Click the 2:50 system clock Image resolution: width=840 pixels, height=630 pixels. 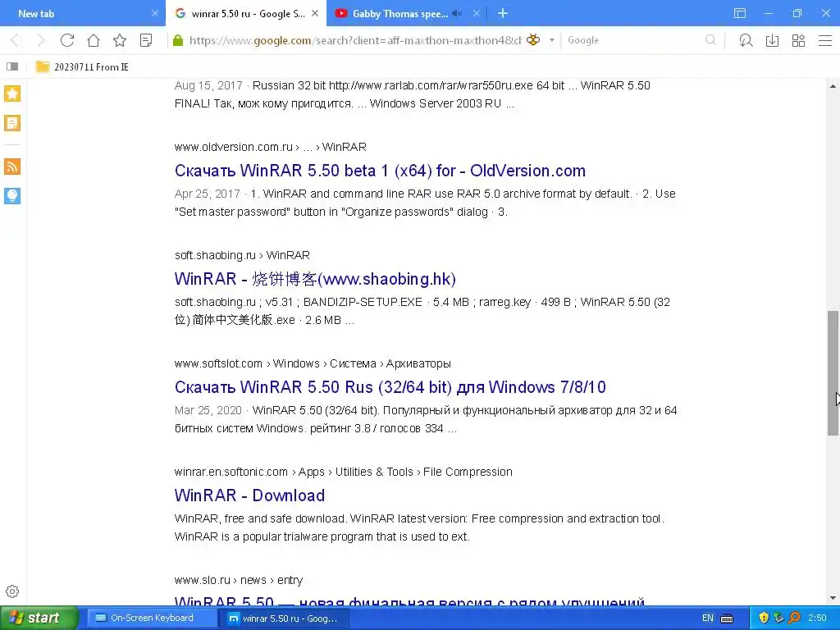[817, 618]
